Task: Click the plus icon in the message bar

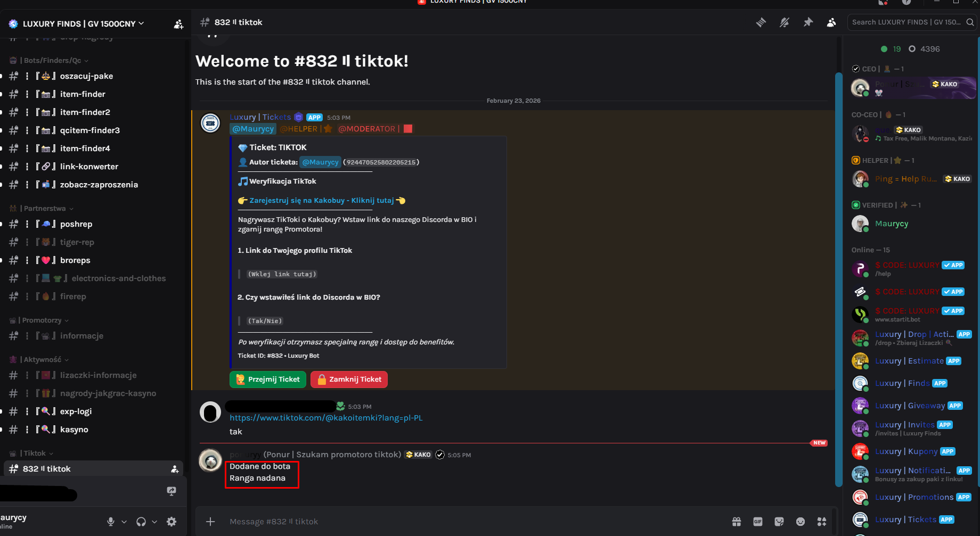Action: (x=210, y=522)
